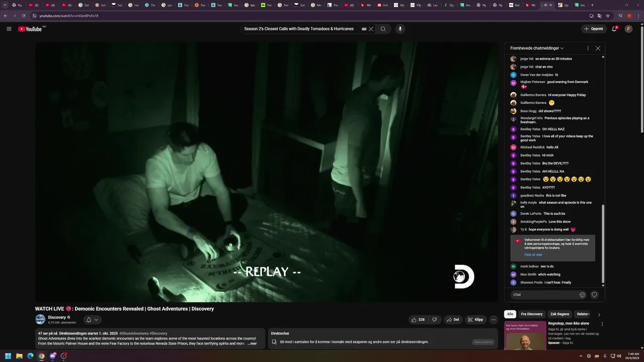Open the Chrome profile avatar in toolbar
Image resolution: width=644 pixels, height=362 pixels.
[x=629, y=16]
